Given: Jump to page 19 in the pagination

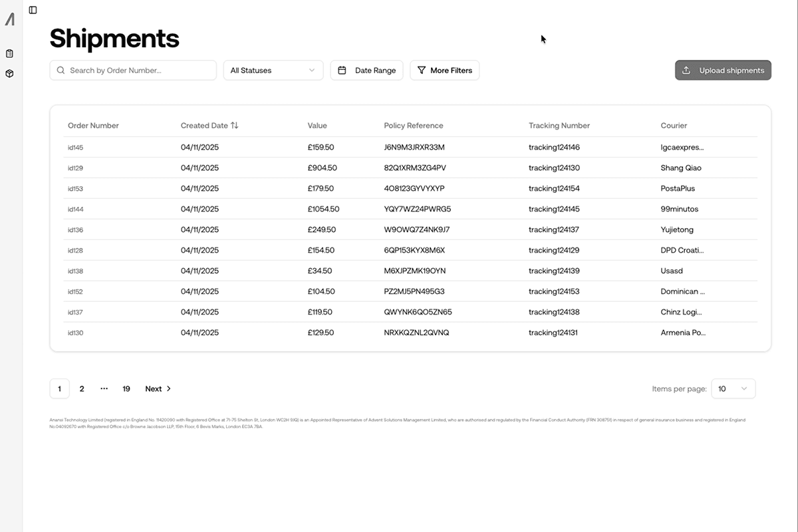Looking at the screenshot, I should 126,389.
